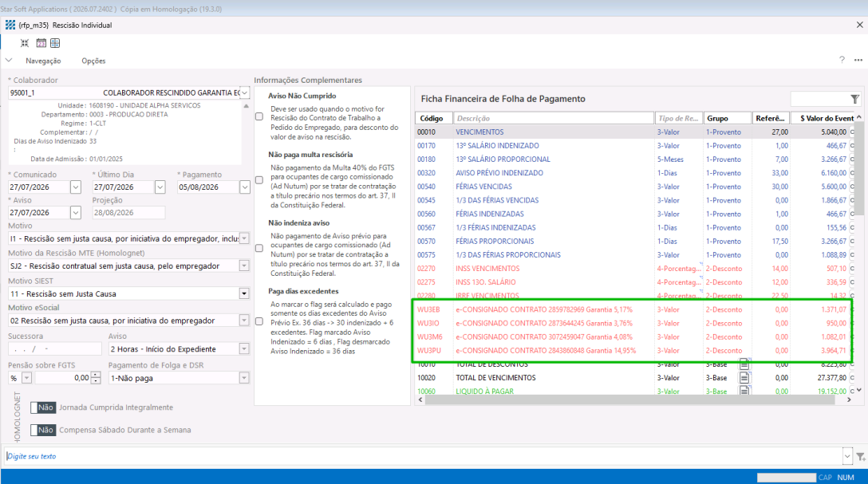This screenshot has height=484, width=868.
Task: Tick the Não paga multa rescisória checkbox
Action: (x=259, y=180)
